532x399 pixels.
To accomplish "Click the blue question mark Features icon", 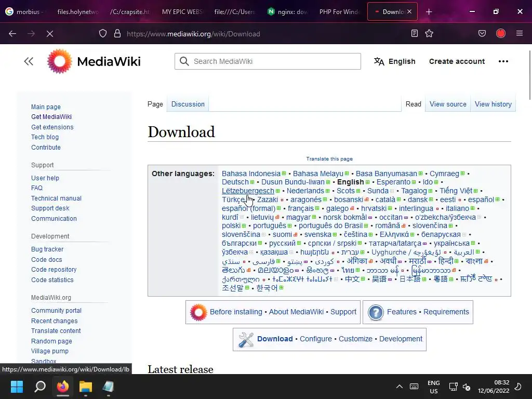I will (x=376, y=312).
